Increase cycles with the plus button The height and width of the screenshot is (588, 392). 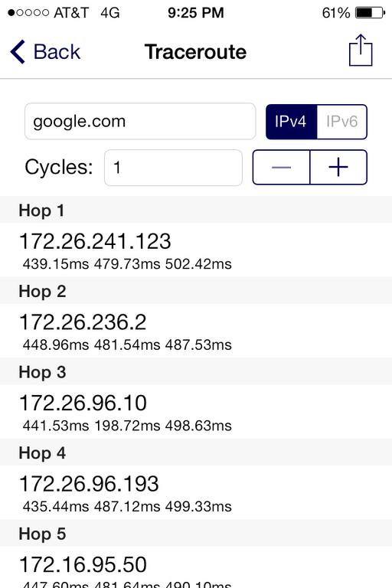(338, 167)
